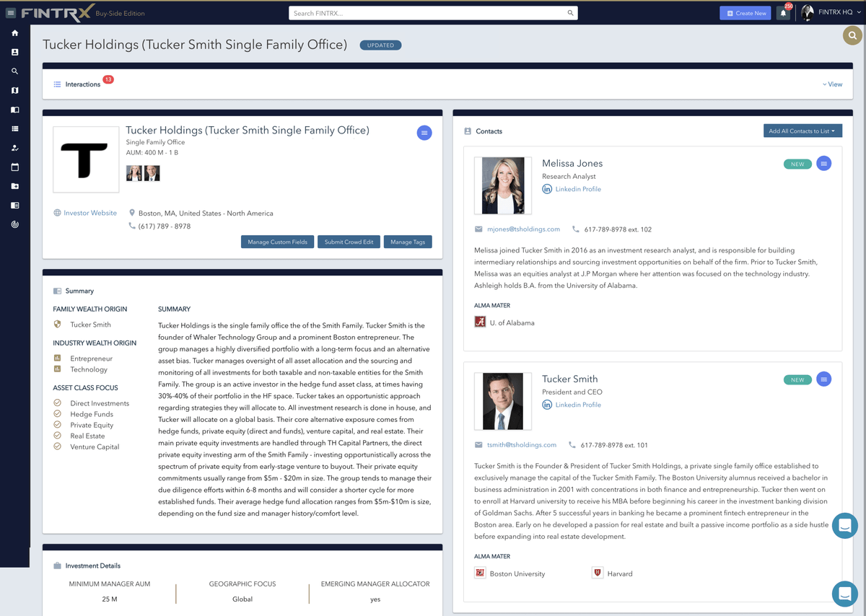Open Tucker Holdings card round menu button
Viewport: 866px width, 616px height.
tap(424, 133)
